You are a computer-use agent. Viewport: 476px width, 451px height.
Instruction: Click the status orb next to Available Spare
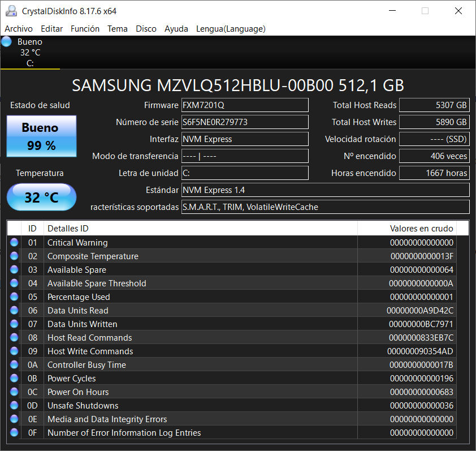[x=14, y=269]
